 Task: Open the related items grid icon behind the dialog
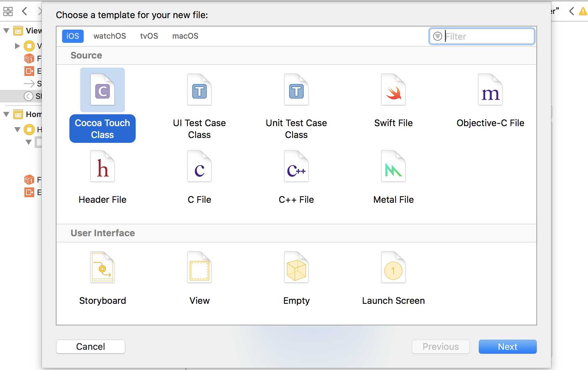point(8,11)
